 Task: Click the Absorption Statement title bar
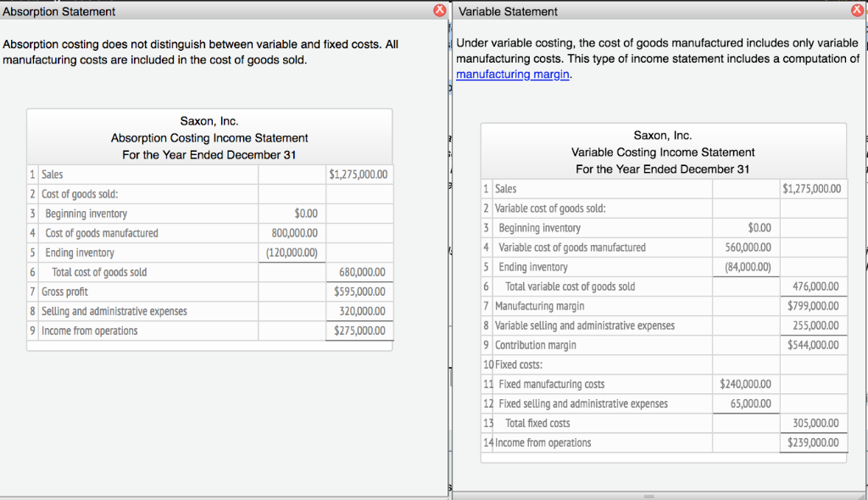tap(170, 11)
